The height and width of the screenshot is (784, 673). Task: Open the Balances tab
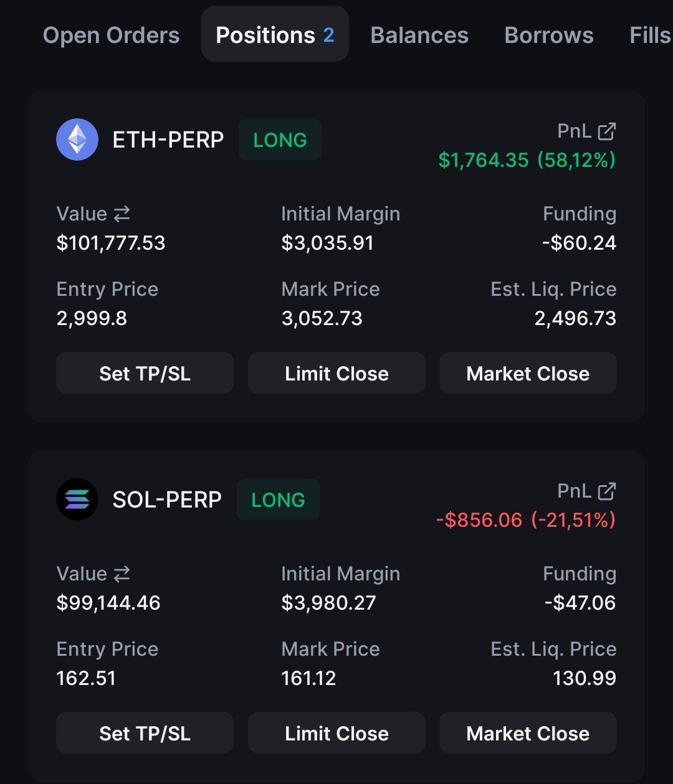point(419,35)
